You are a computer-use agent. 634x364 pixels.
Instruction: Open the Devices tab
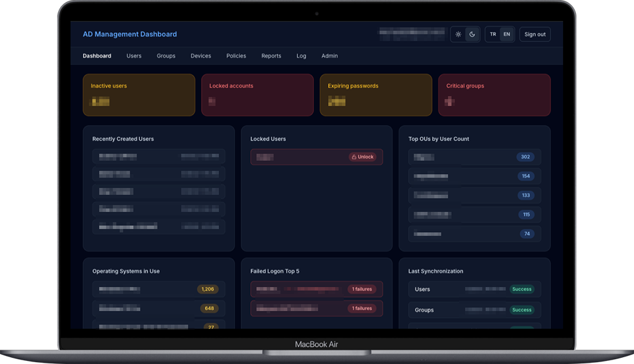click(201, 56)
